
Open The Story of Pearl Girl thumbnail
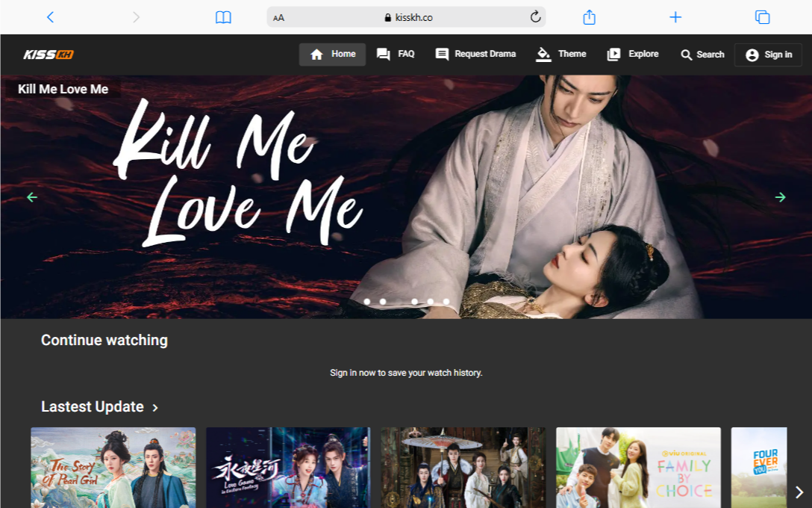point(113,468)
